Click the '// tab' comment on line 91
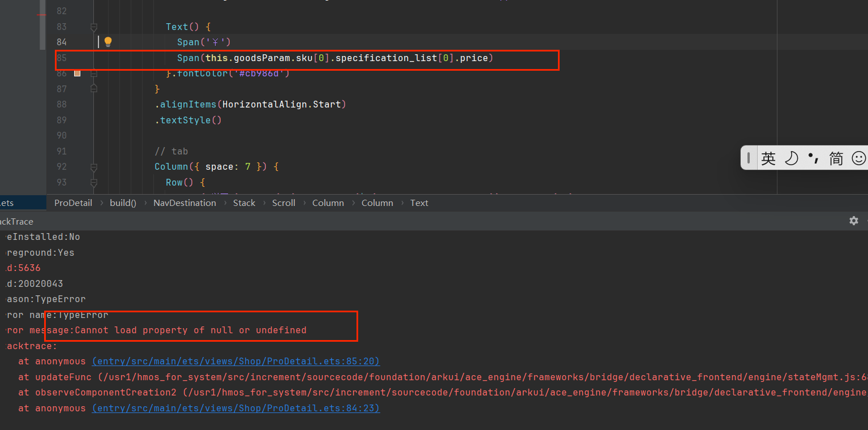Screen dimensions: 868x430 coord(171,151)
